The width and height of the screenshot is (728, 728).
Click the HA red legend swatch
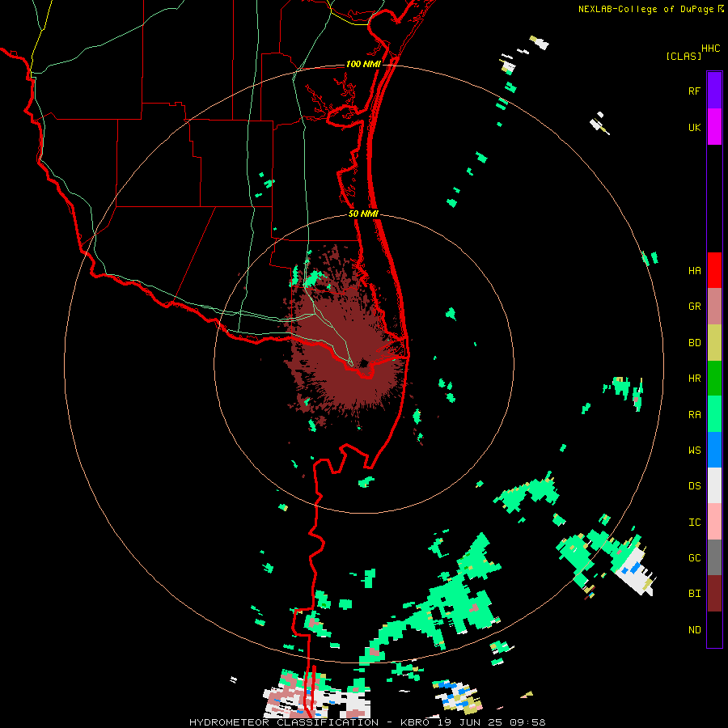(x=714, y=270)
